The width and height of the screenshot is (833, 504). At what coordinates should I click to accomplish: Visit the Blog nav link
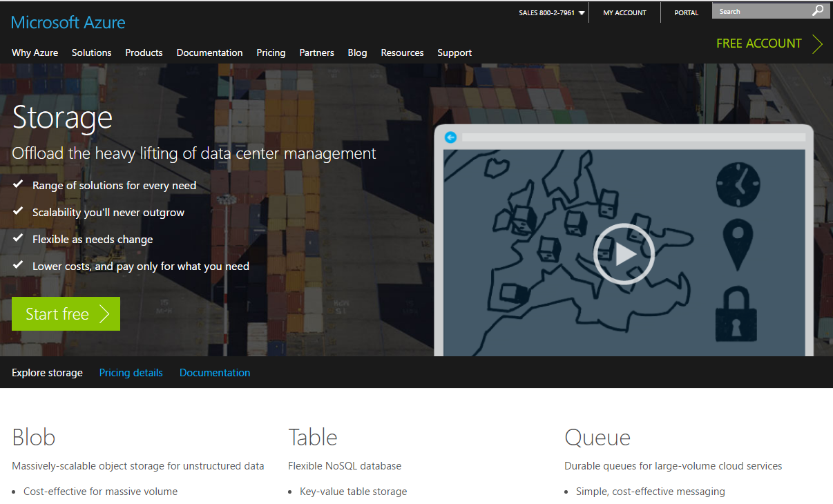click(x=357, y=52)
